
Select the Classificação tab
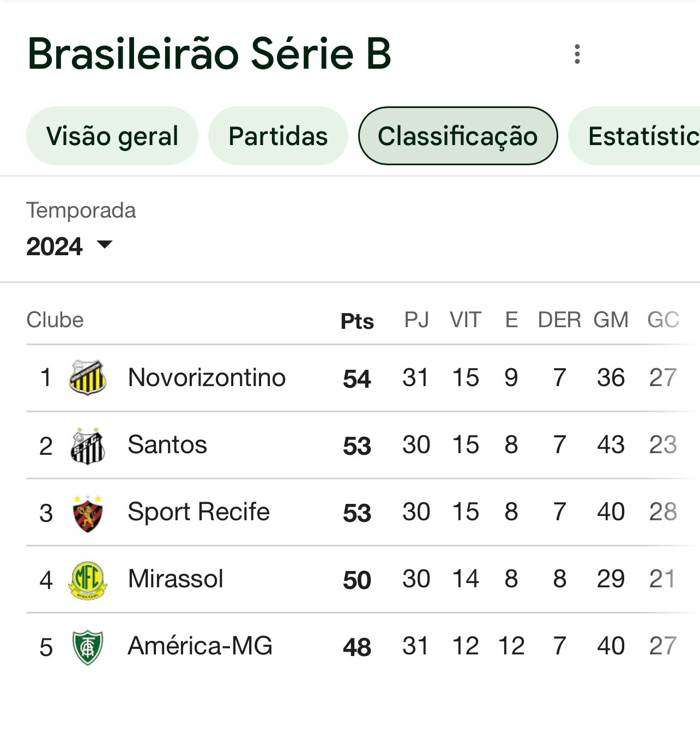coord(458,136)
